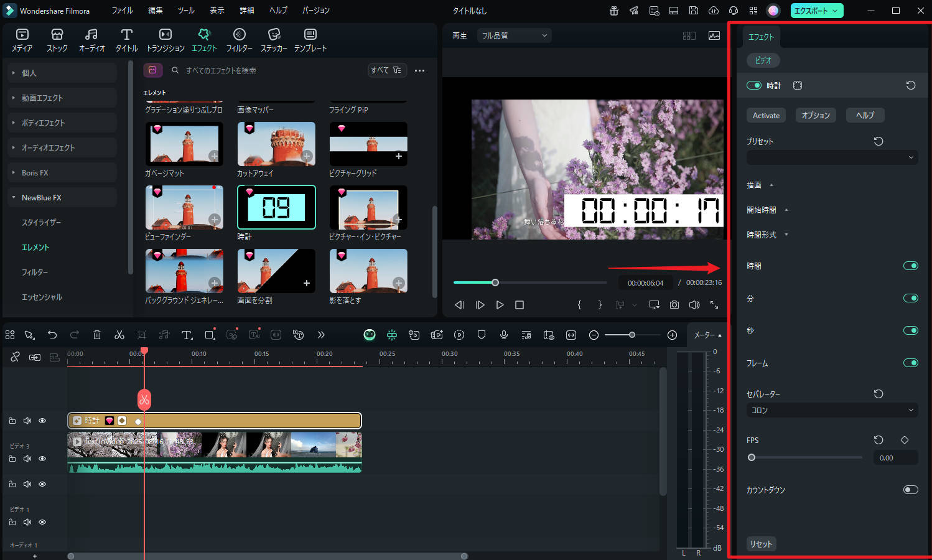The width and height of the screenshot is (932, 560).
Task: Click the undo arrow in timeline toolbar
Action: pos(52,335)
